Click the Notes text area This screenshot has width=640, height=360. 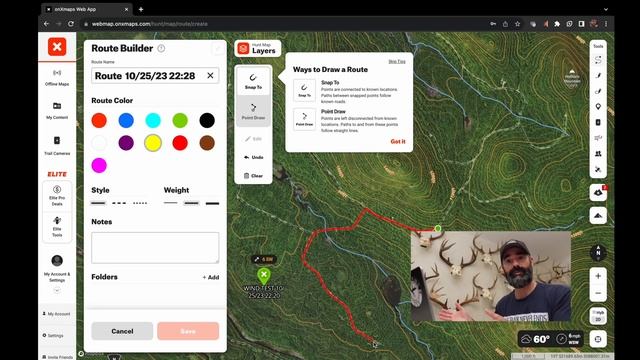click(x=155, y=248)
